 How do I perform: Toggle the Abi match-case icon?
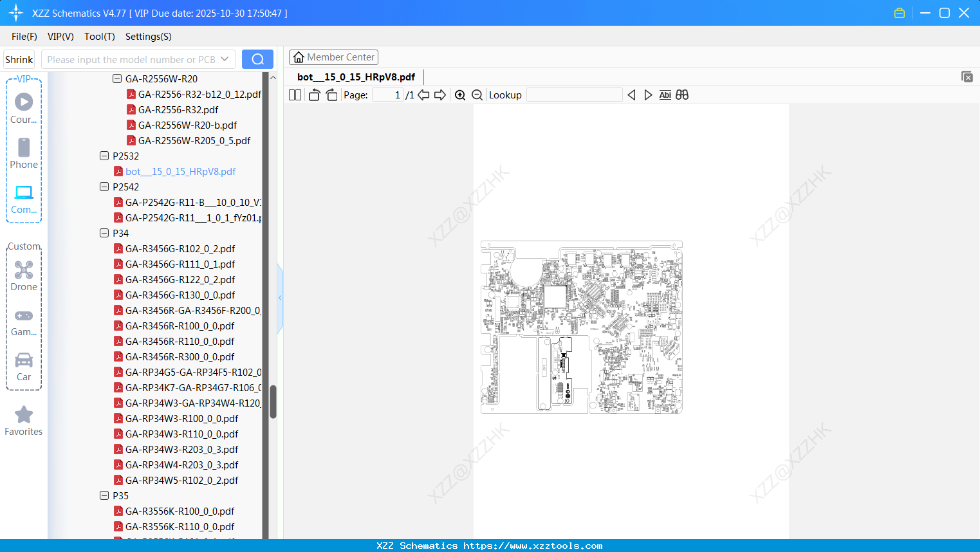pos(665,95)
